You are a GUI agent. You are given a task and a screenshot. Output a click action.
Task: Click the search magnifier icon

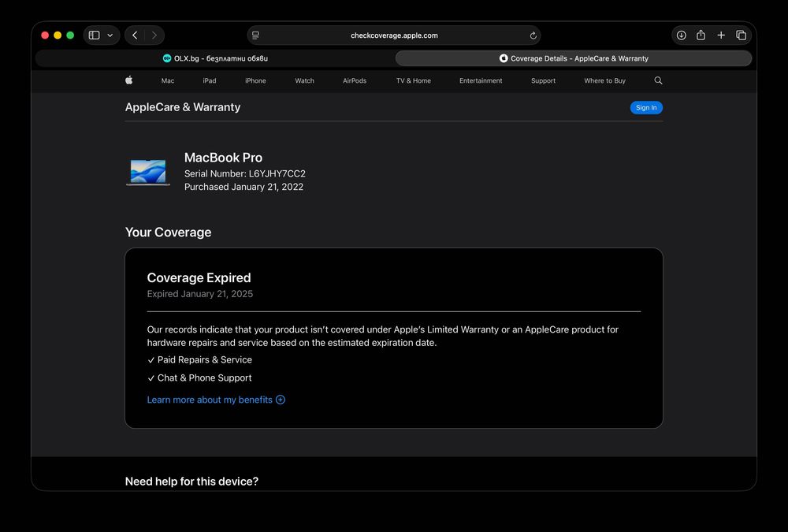point(658,80)
